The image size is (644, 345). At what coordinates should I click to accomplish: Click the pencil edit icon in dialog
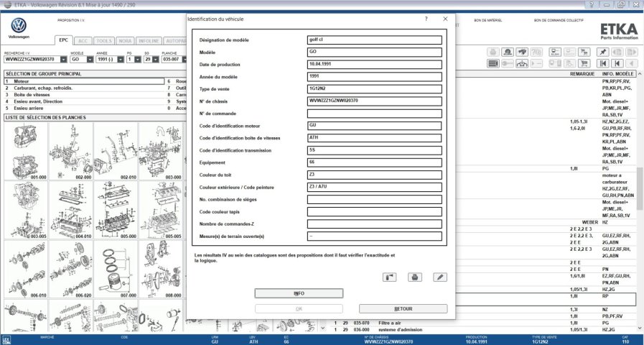point(440,277)
